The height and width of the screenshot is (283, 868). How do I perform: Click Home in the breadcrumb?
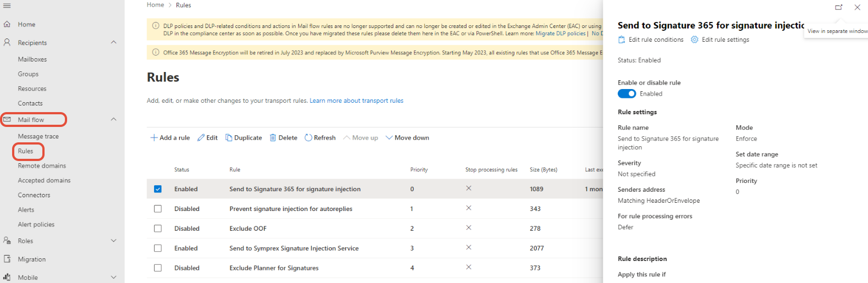click(155, 5)
